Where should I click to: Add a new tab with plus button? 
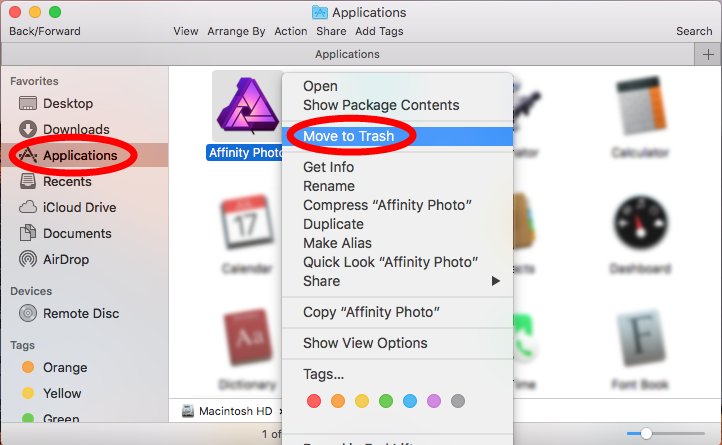pos(709,54)
